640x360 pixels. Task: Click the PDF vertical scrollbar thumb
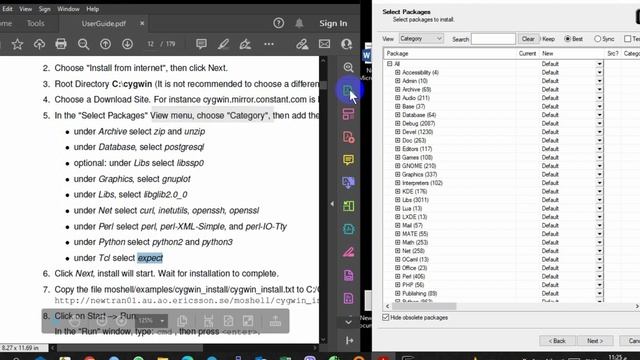point(323,85)
